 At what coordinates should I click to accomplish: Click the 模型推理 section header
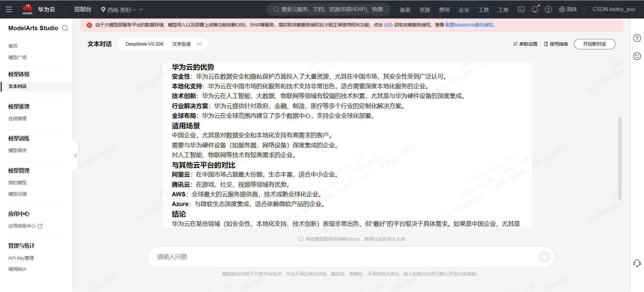click(x=19, y=106)
